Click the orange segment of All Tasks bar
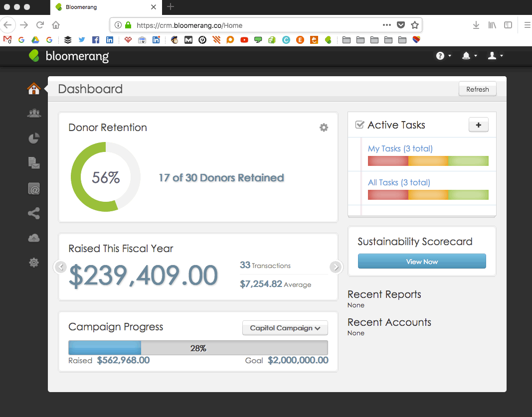The image size is (532, 417). [428, 195]
